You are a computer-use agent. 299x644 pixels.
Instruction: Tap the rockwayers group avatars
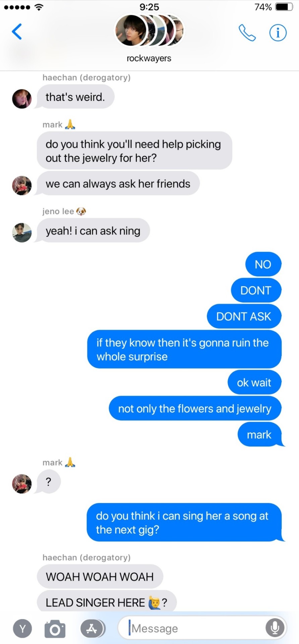tap(149, 30)
